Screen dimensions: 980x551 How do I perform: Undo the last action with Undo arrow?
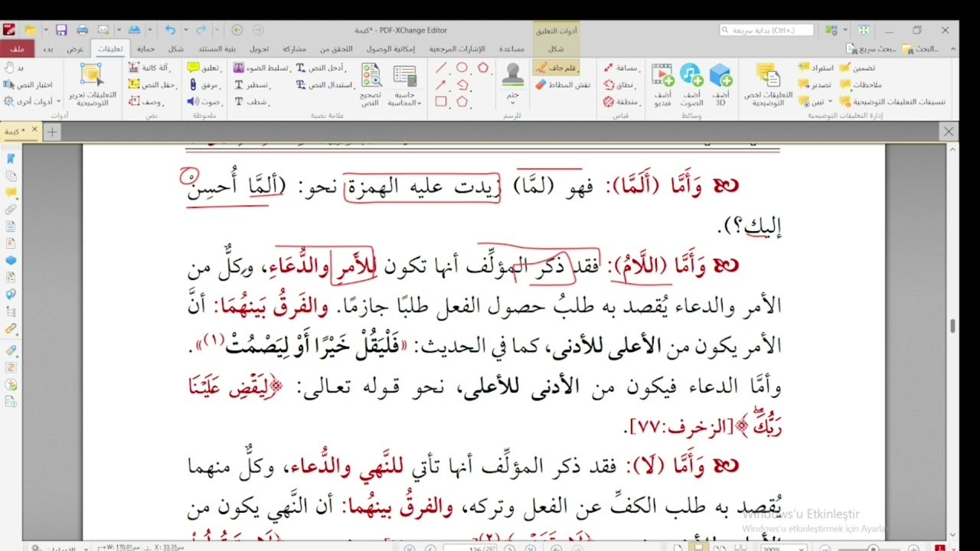[170, 30]
